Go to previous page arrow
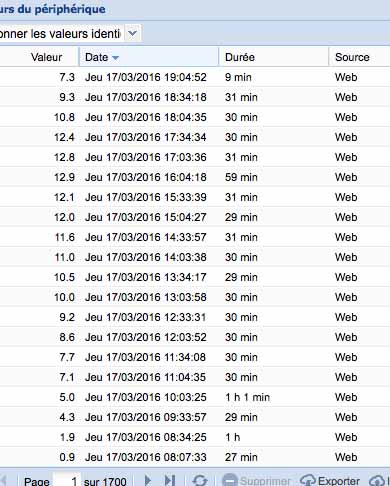Viewport: 390px width, 486px height. click(x=4, y=480)
